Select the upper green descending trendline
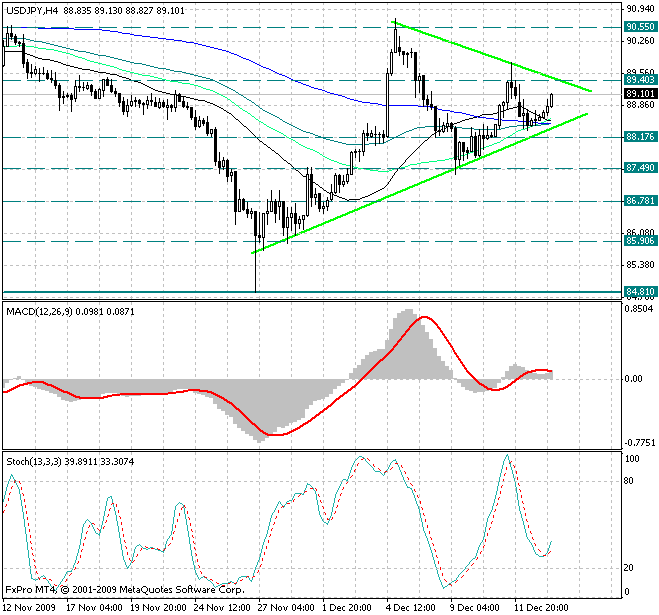 [x=492, y=56]
